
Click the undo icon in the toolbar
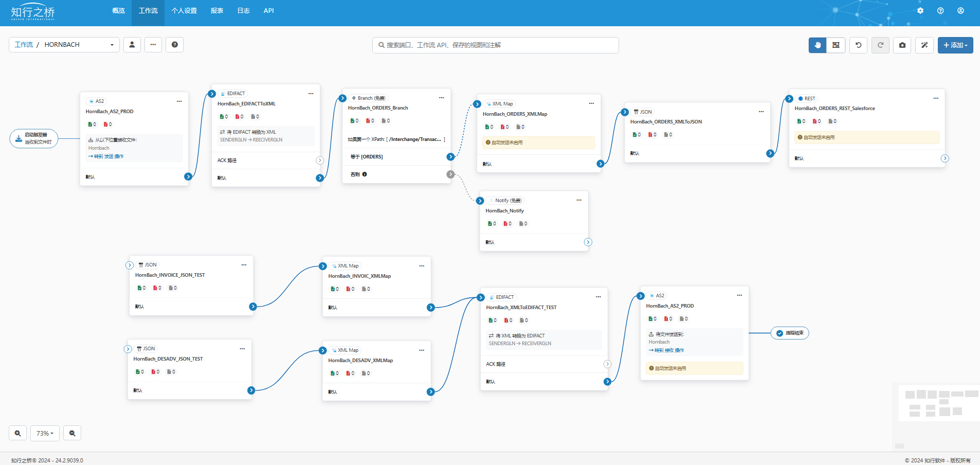(x=858, y=45)
